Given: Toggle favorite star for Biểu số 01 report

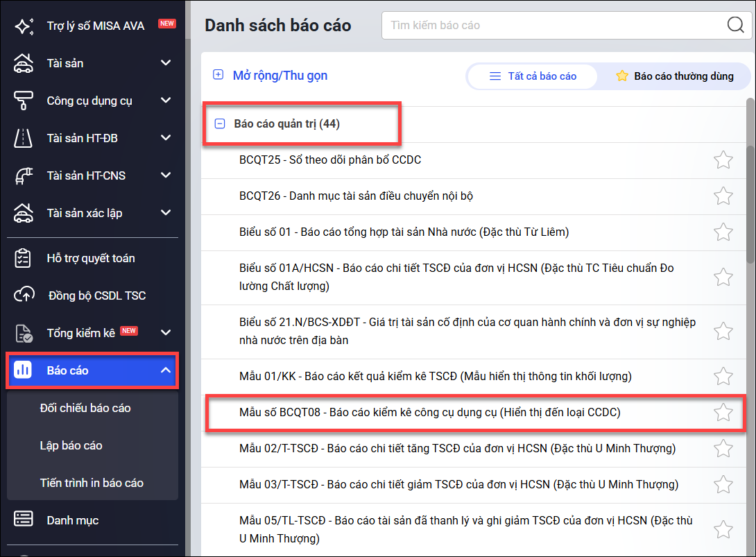Looking at the screenshot, I should (723, 232).
